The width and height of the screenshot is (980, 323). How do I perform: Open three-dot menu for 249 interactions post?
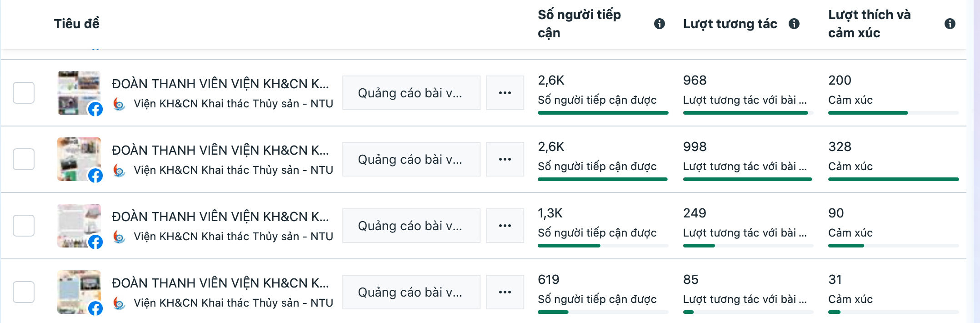click(505, 226)
